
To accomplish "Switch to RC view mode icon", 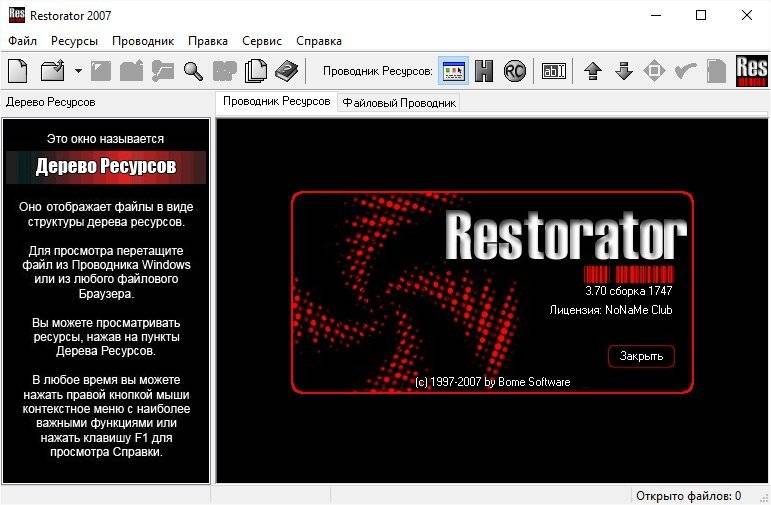I will click(515, 71).
